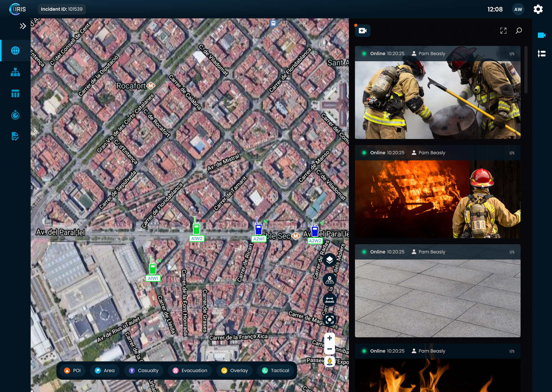Open the settings gear icon
This screenshot has width=552, height=392.
coord(538,9)
